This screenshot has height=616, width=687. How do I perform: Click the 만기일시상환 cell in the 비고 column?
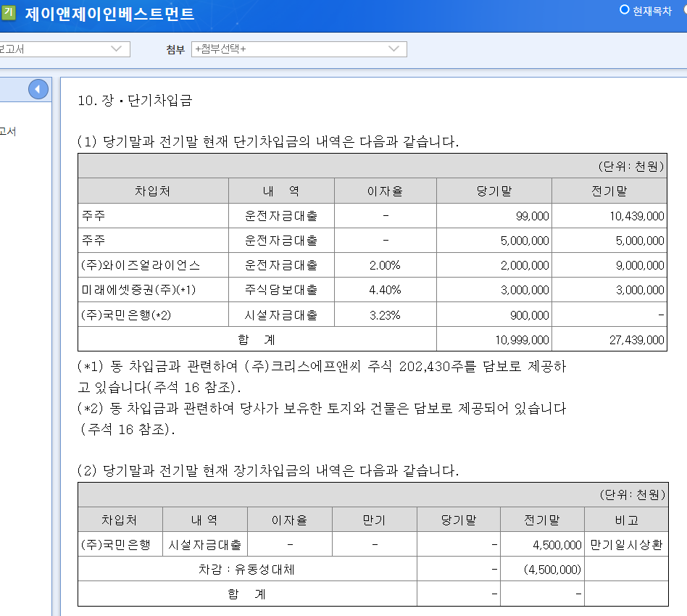[x=626, y=544]
